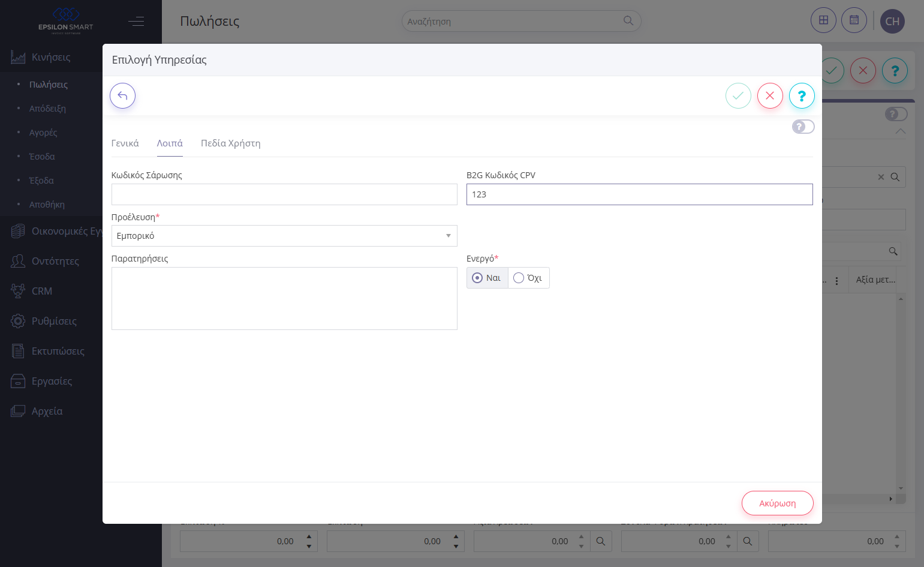This screenshot has width=924, height=567.
Task: Confirm the service selection with the green checkmark
Action: (738, 95)
